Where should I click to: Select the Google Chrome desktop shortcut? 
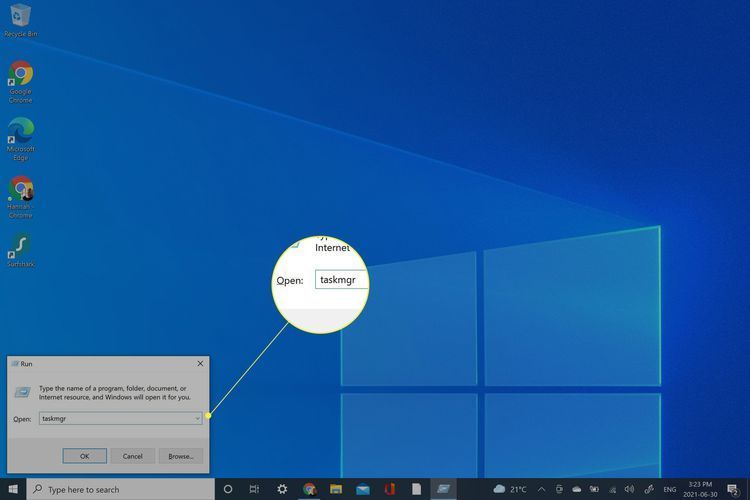point(20,76)
